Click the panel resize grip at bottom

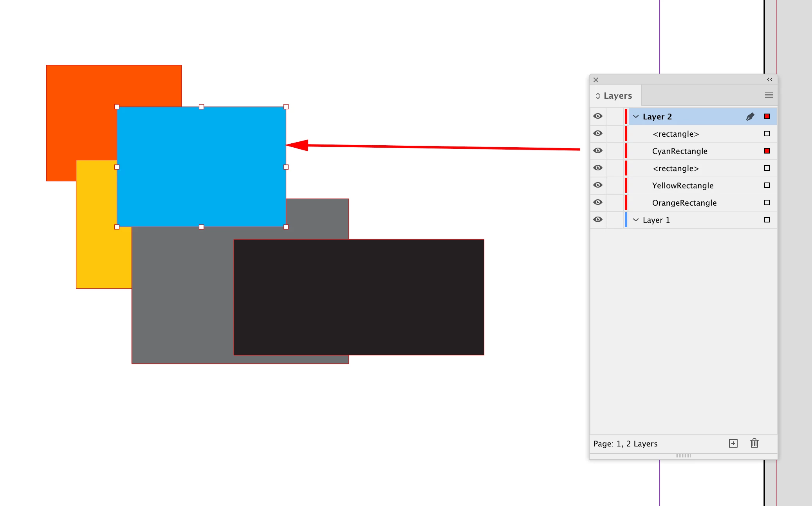(x=683, y=456)
